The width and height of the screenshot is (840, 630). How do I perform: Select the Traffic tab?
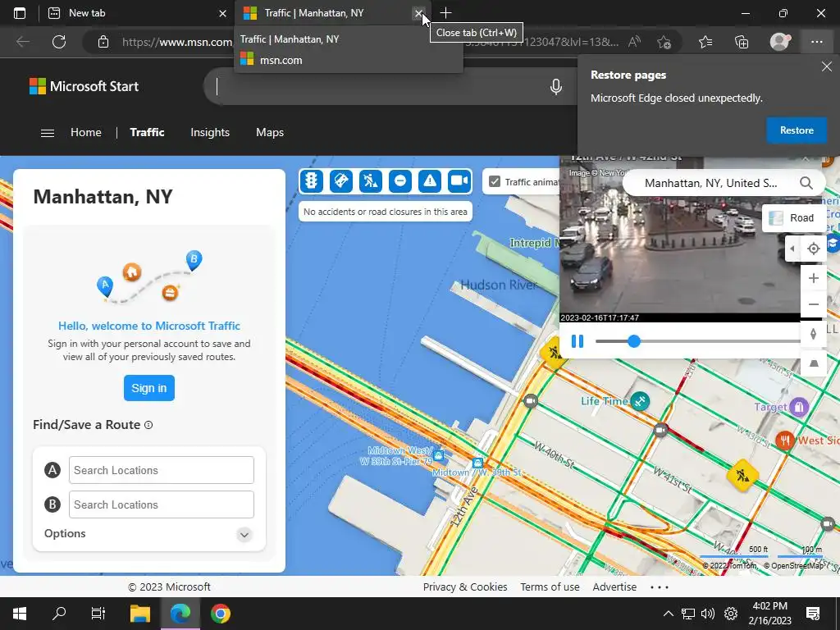tap(147, 132)
